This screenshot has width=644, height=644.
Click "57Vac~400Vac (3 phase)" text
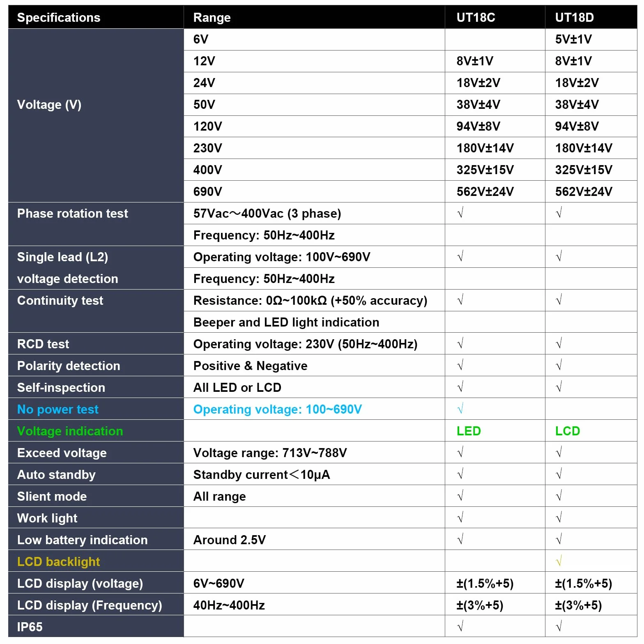[x=267, y=214]
